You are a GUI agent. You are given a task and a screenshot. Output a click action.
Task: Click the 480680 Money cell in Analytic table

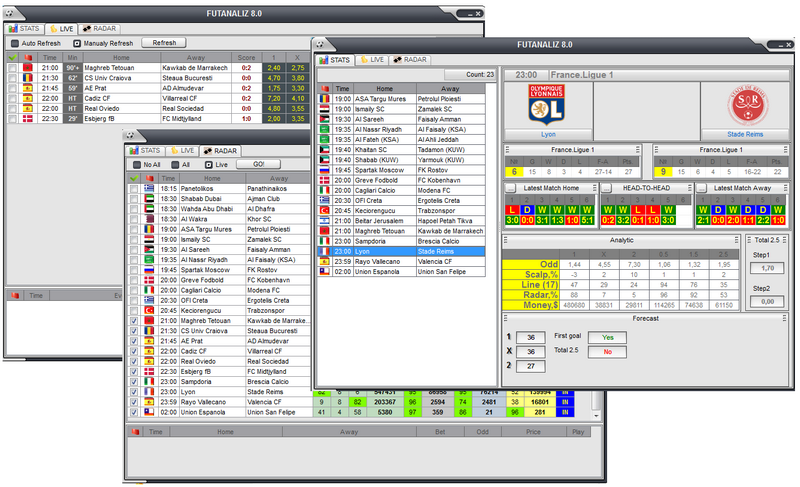click(x=574, y=305)
